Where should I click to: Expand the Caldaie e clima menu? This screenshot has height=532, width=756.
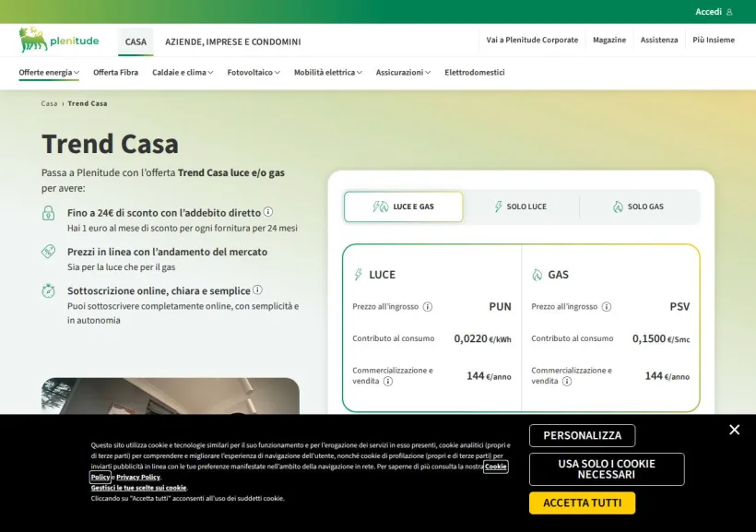click(x=183, y=72)
